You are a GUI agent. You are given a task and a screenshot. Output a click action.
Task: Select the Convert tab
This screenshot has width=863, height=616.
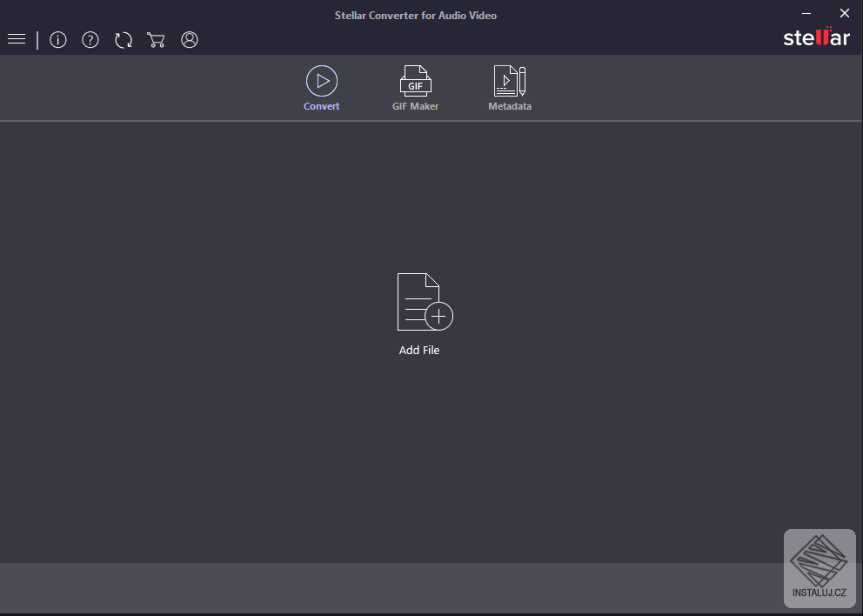point(321,87)
